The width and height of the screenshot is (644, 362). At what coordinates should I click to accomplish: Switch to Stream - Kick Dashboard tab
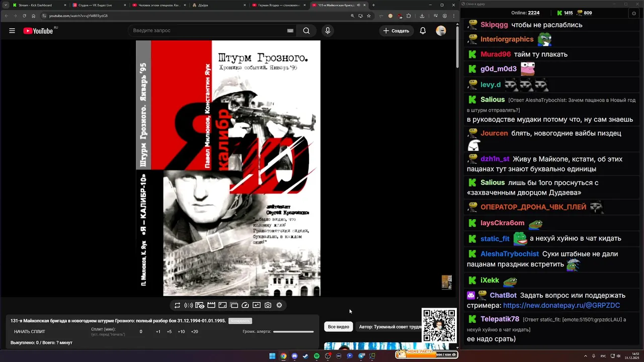coord(38,5)
